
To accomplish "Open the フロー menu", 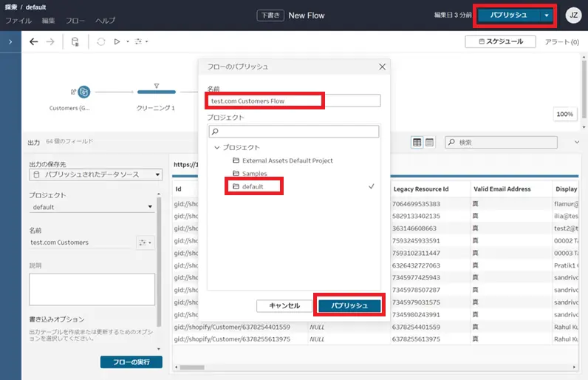I will tap(75, 21).
